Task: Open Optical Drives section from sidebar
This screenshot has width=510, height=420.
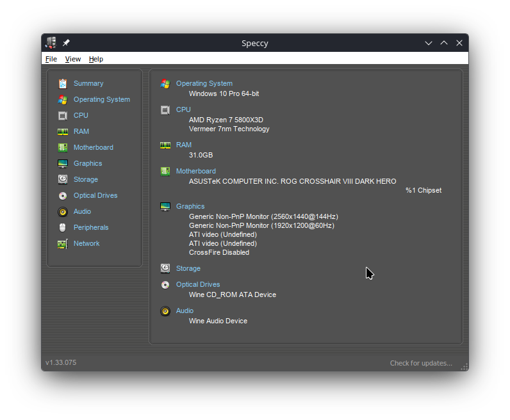Action: pyautogui.click(x=95, y=195)
